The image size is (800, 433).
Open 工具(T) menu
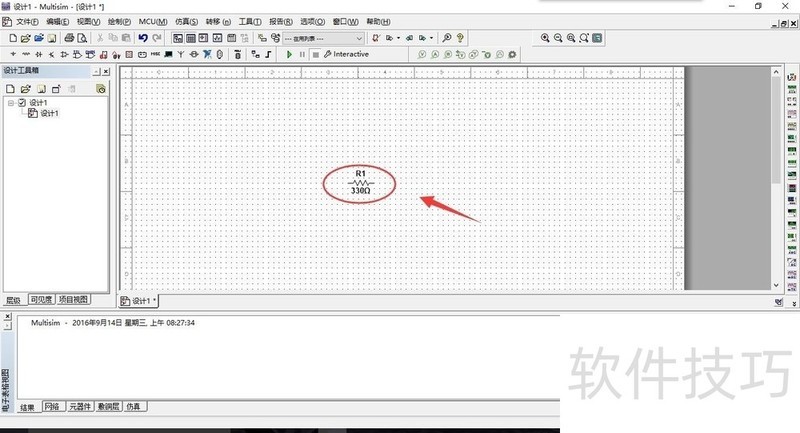250,21
